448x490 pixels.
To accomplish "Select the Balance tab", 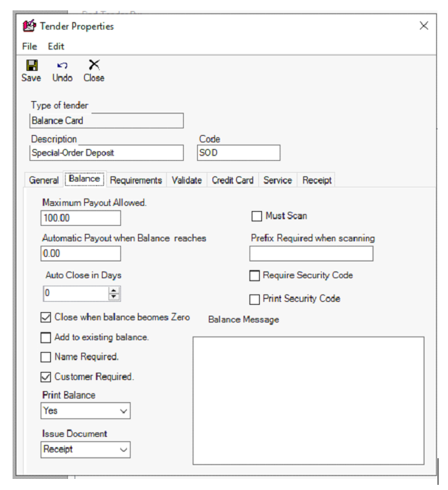I will (84, 179).
